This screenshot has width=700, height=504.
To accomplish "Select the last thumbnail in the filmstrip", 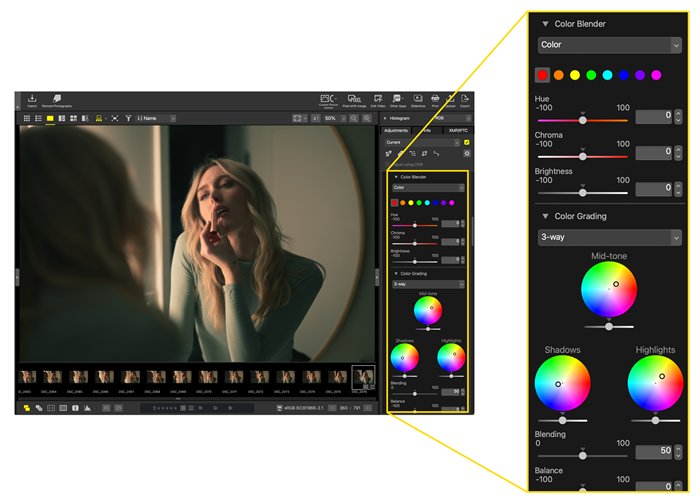I will point(364,376).
